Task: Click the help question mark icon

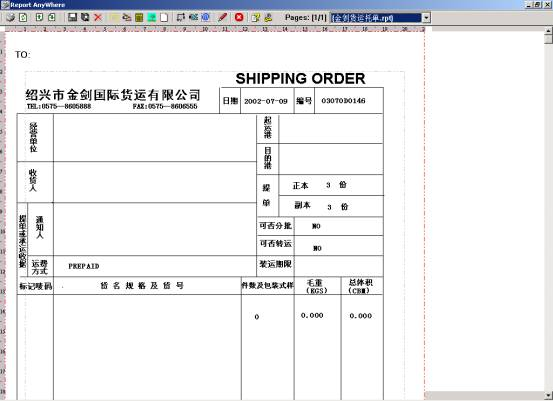Action: click(256, 17)
